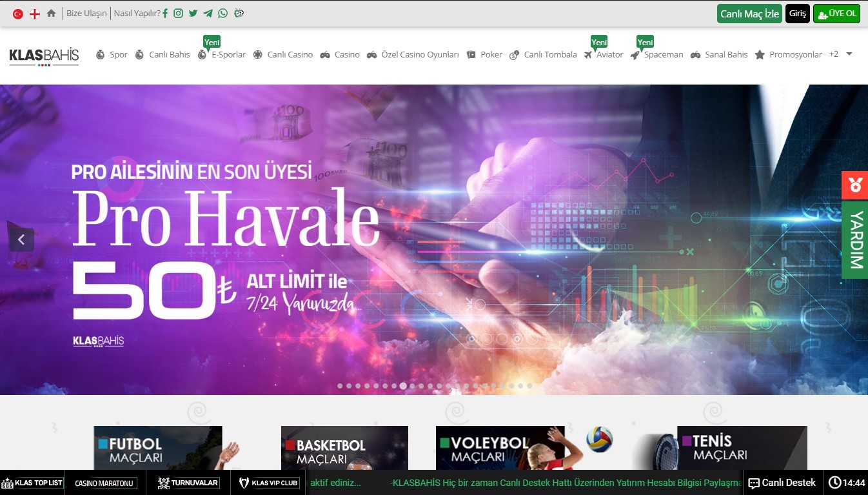This screenshot has width=868, height=495.
Task: Open the Canlı Tombala menu item
Action: tap(551, 55)
